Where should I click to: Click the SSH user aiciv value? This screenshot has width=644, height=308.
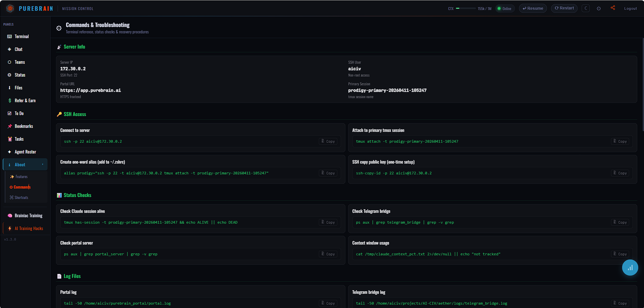pyautogui.click(x=355, y=69)
